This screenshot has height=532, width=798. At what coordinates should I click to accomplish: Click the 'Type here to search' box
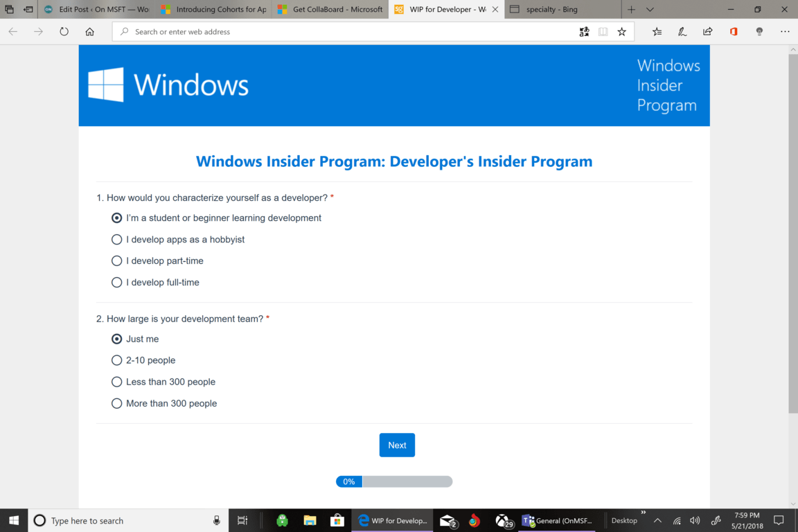tap(127, 520)
